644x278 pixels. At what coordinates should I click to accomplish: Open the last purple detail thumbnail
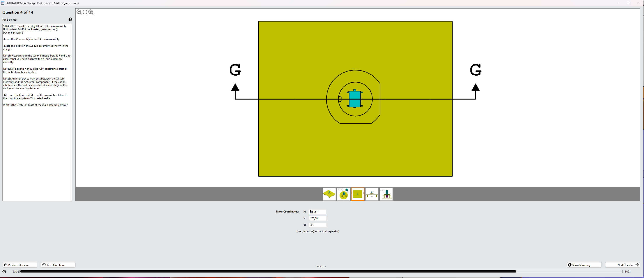coord(386,194)
